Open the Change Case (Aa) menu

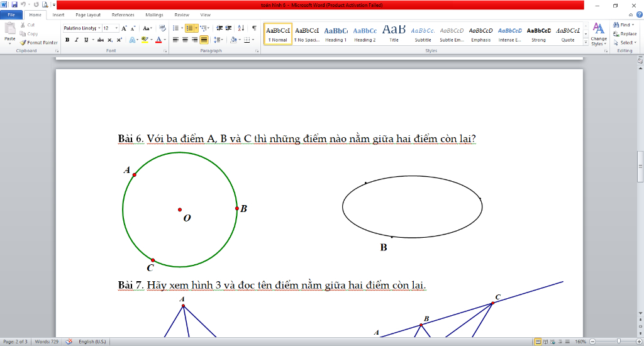147,28
